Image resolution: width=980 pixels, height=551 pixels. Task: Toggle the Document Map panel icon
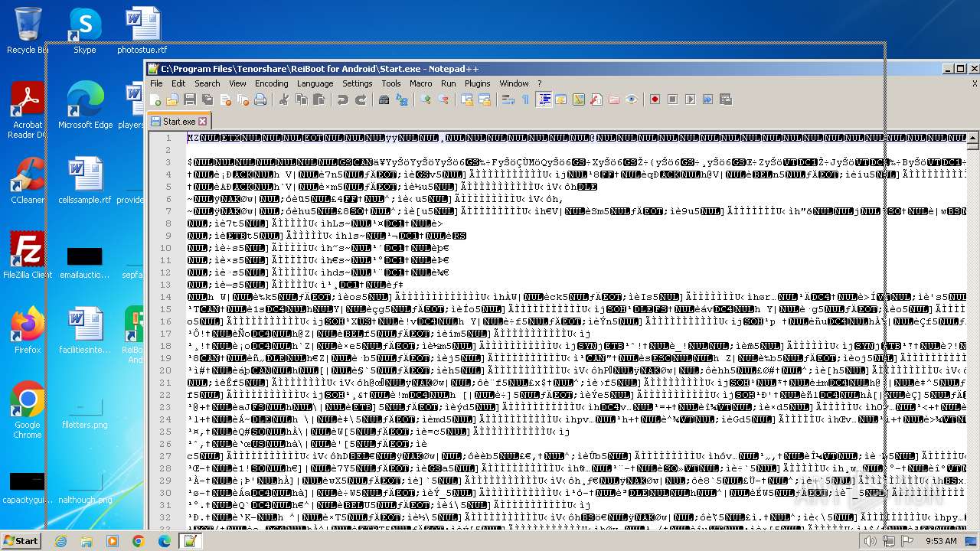click(x=579, y=99)
